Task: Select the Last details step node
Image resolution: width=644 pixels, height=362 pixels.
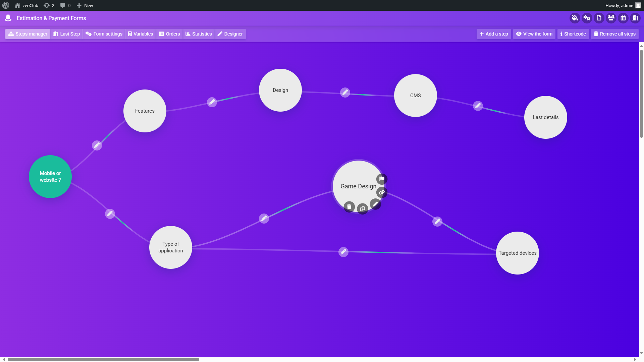Action: (x=546, y=117)
